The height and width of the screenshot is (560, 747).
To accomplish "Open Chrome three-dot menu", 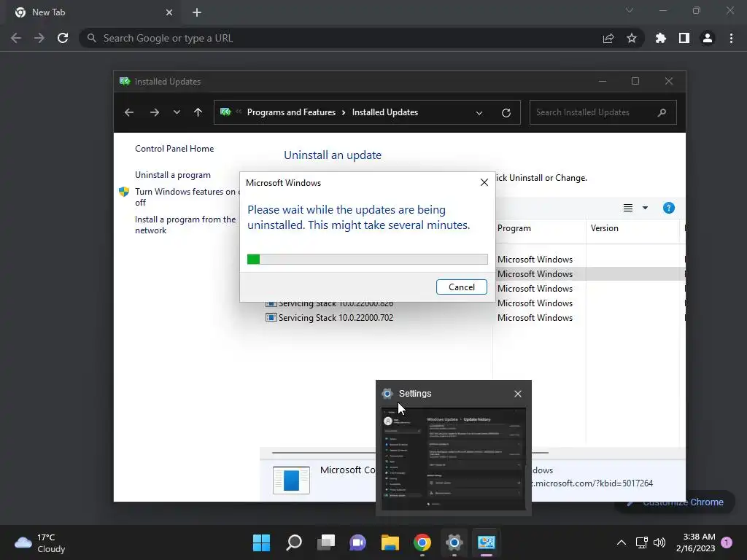I will [731, 38].
